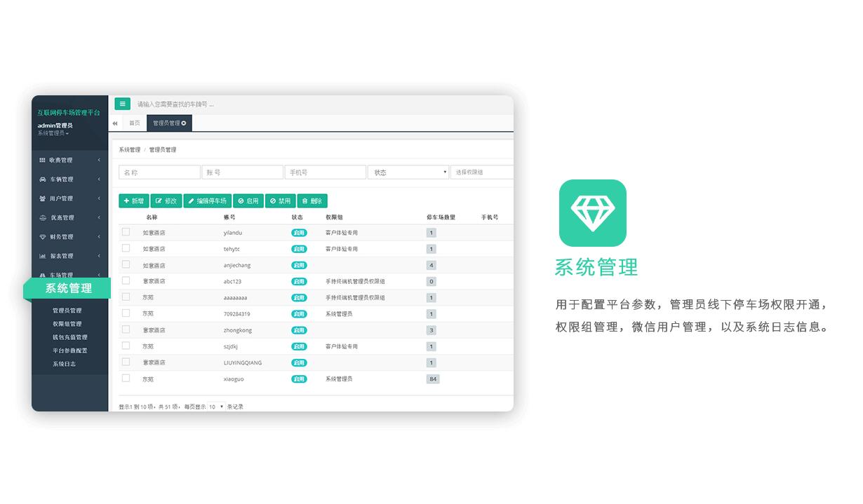Check the box beside account xiaoguo
The height and width of the screenshot is (504, 863).
[126, 378]
